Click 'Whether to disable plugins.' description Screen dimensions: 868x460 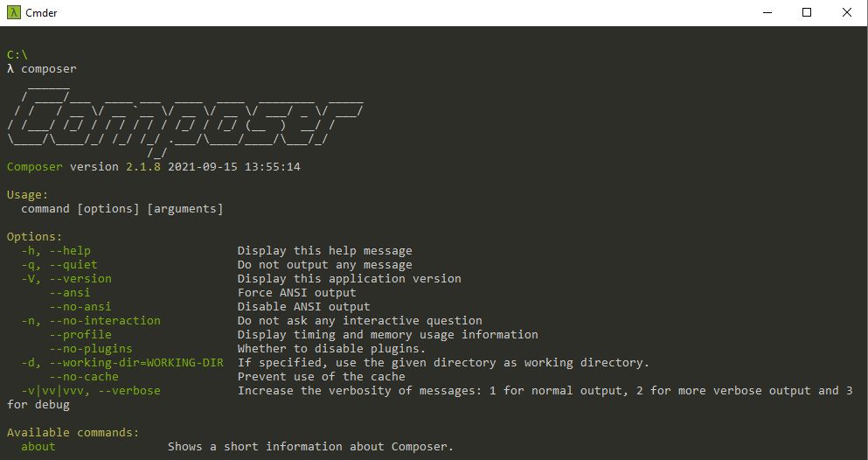pyautogui.click(x=331, y=349)
